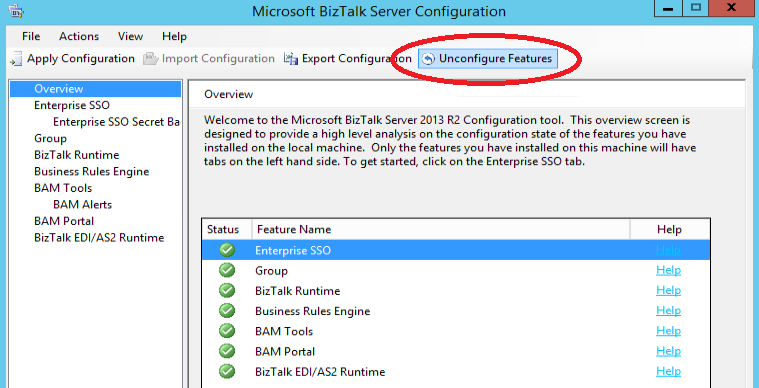Click Unconfigure Features label in toolbar
The height and width of the screenshot is (388, 759).
coord(495,59)
